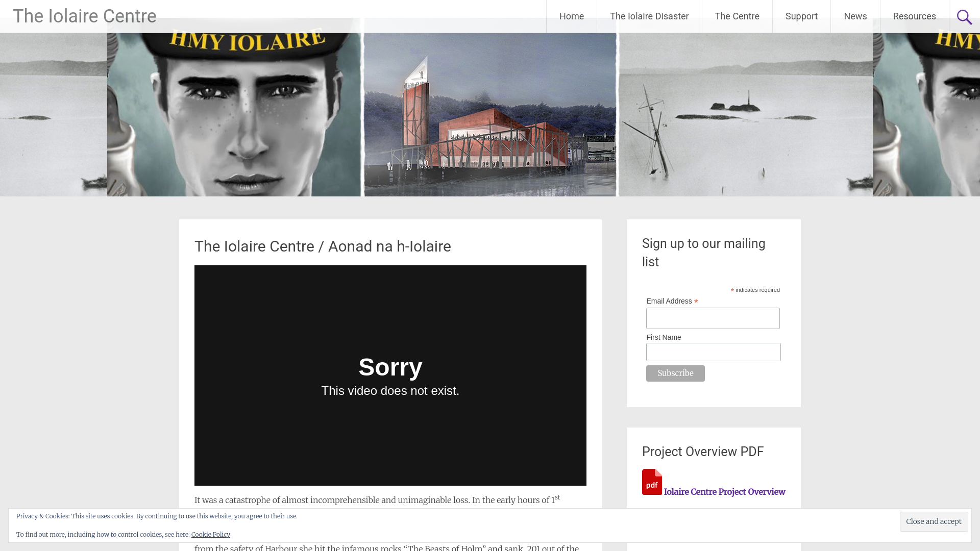Image resolution: width=980 pixels, height=551 pixels.
Task: Open the Home menu item
Action: (572, 16)
